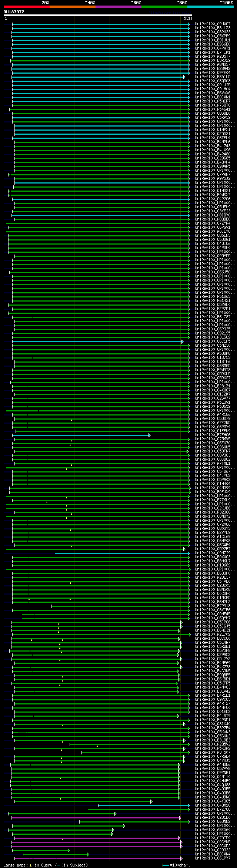
Task: Click the white query sequence ruler bar
Action: 97,16
